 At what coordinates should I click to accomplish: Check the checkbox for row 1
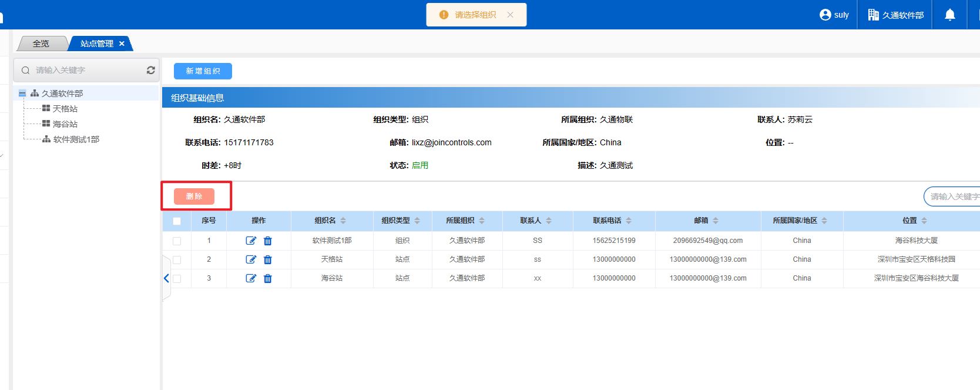[x=177, y=241]
